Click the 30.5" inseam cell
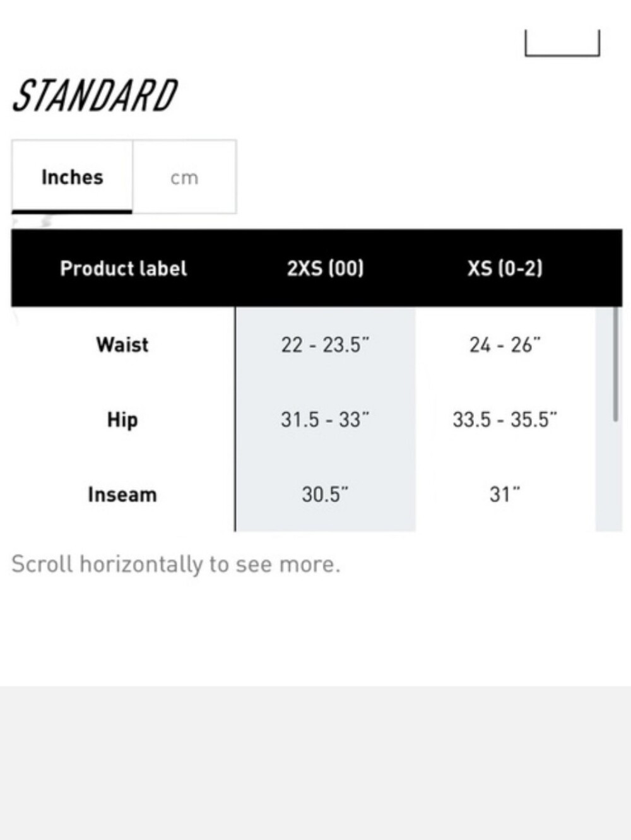 point(325,494)
